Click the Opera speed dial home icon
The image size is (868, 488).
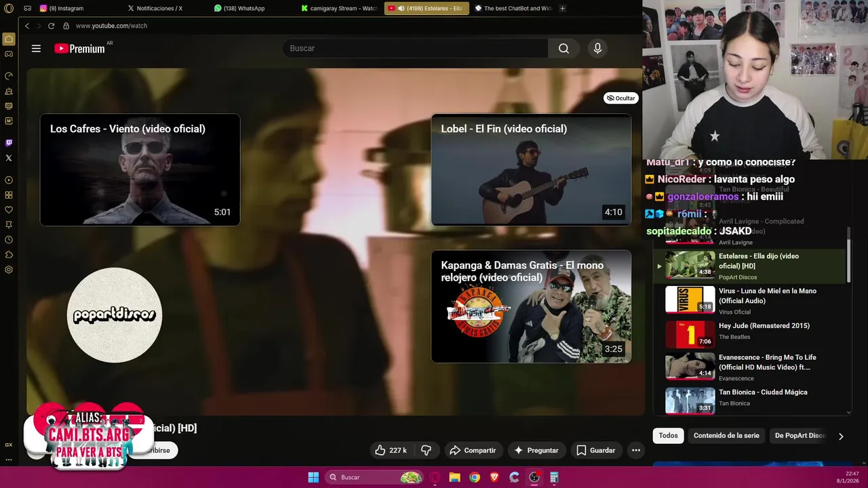pyautogui.click(x=9, y=39)
